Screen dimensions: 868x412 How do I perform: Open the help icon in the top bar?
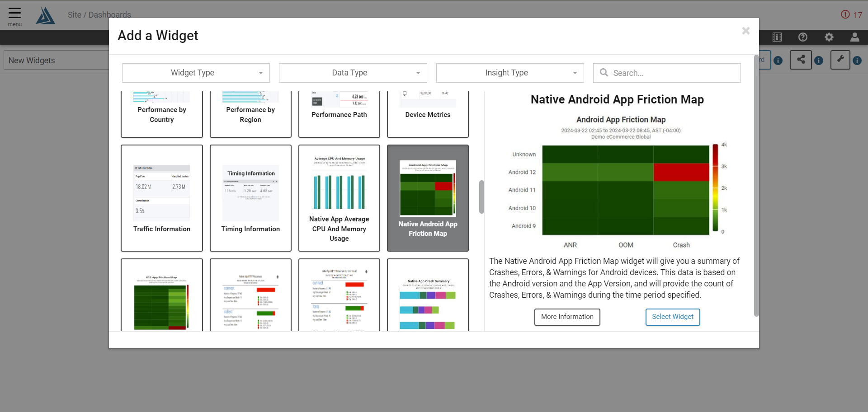coord(803,37)
